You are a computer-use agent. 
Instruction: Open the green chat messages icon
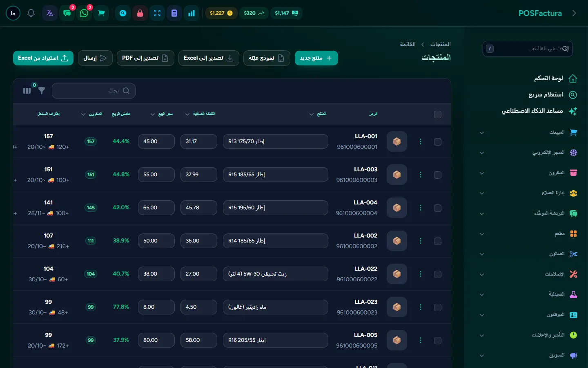tap(67, 13)
